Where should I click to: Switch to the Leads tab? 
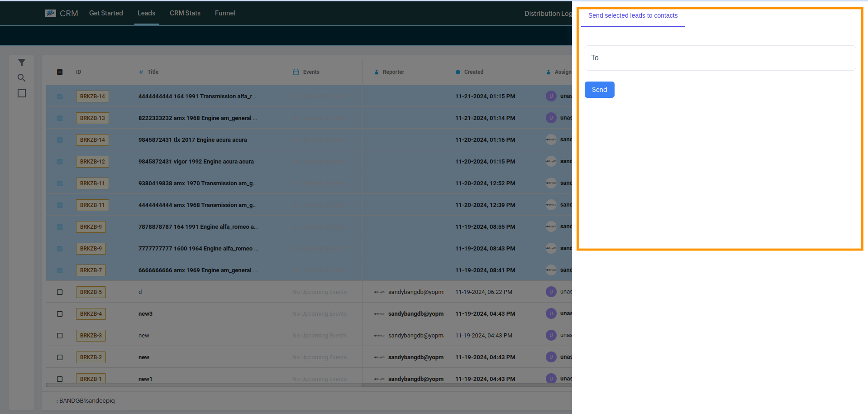[x=146, y=13]
